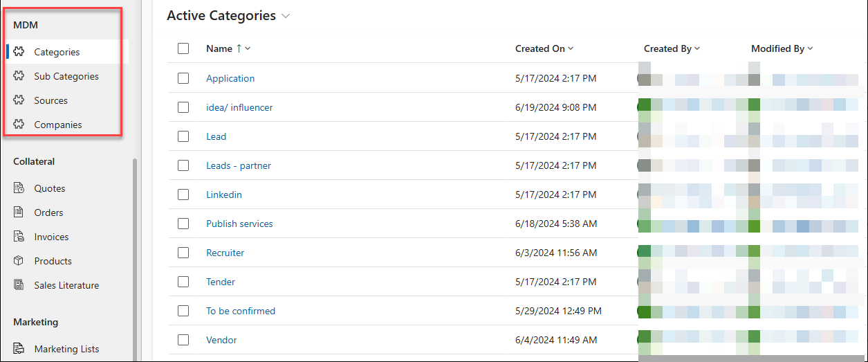Viewport: 868px width, 362px height.
Task: Select the checkbox beside Recruiter
Action: (x=183, y=253)
